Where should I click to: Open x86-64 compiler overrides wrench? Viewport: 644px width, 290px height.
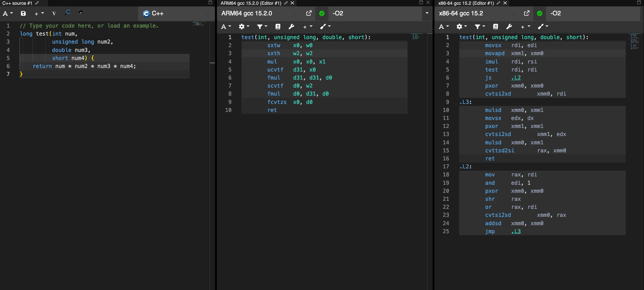point(509,27)
